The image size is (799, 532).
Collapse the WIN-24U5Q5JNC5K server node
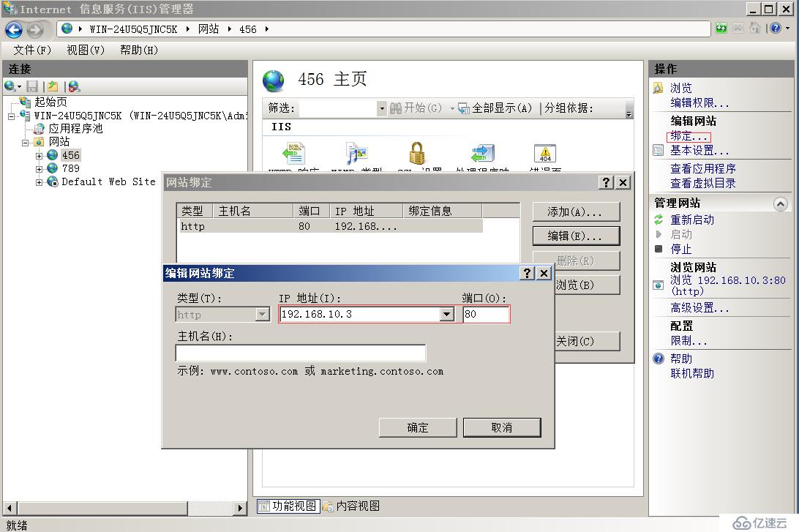[x=11, y=116]
